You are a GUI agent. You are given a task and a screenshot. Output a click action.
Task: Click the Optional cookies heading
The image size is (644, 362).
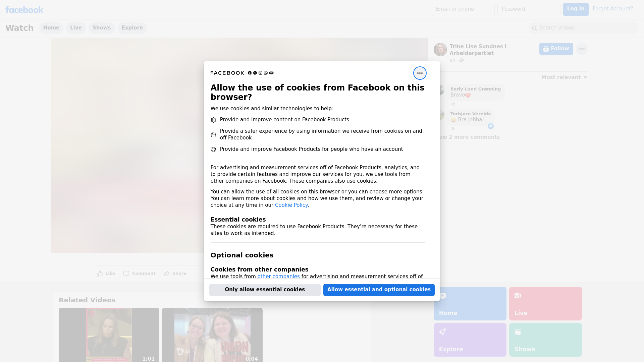(242, 255)
